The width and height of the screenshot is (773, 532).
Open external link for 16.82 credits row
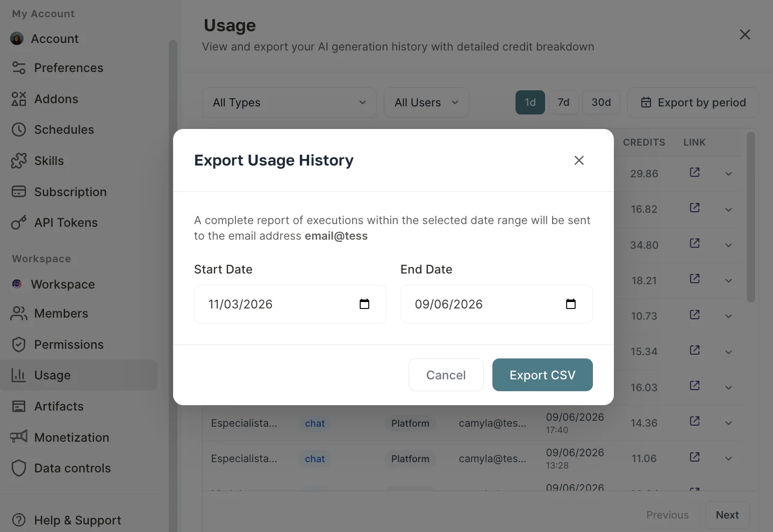(x=695, y=207)
